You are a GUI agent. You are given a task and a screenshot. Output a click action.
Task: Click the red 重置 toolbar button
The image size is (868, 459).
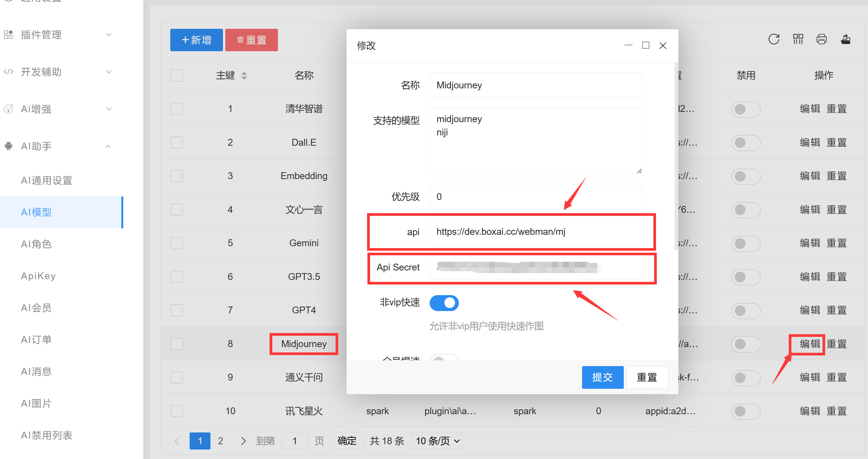pyautogui.click(x=251, y=40)
